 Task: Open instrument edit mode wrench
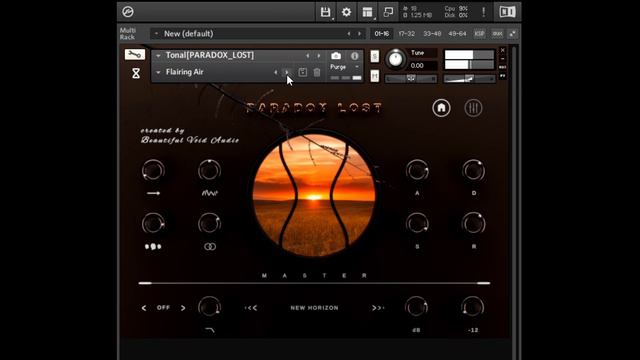(135, 54)
